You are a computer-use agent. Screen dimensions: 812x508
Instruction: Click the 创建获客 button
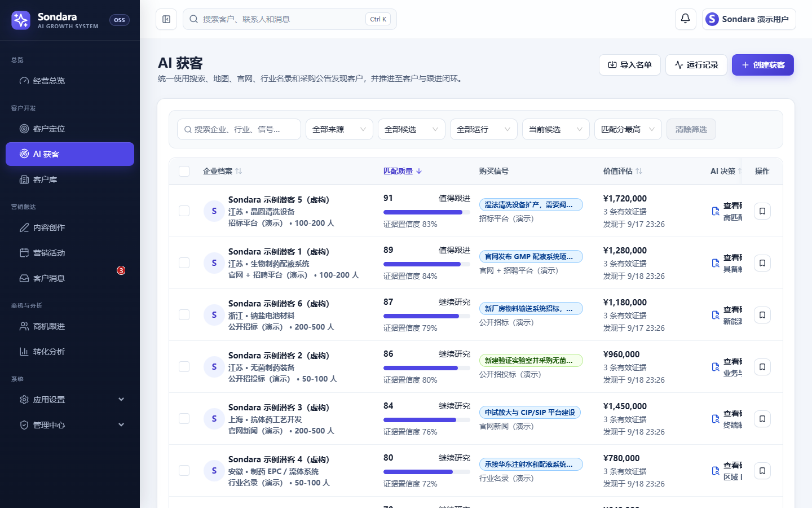pos(763,65)
